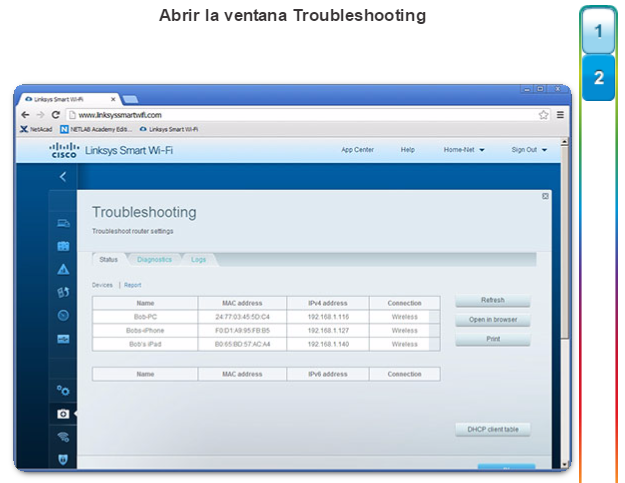Select the Bob's iPad device name

click(x=145, y=344)
